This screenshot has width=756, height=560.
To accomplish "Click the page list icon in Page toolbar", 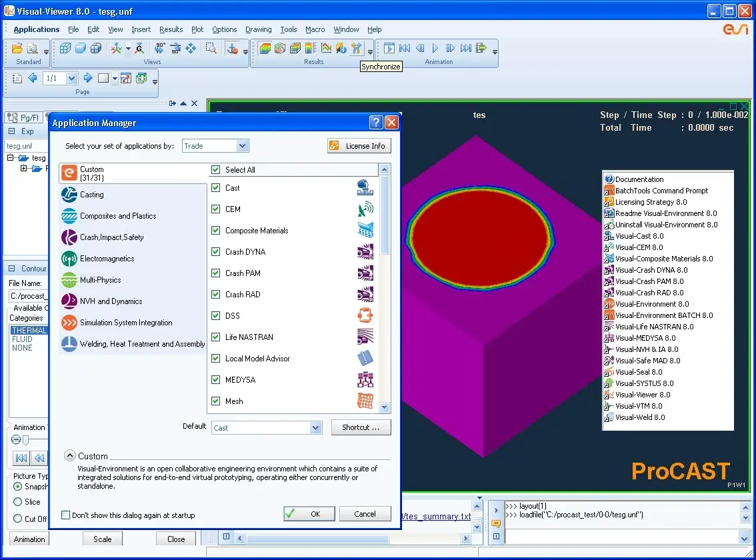I will [17, 77].
